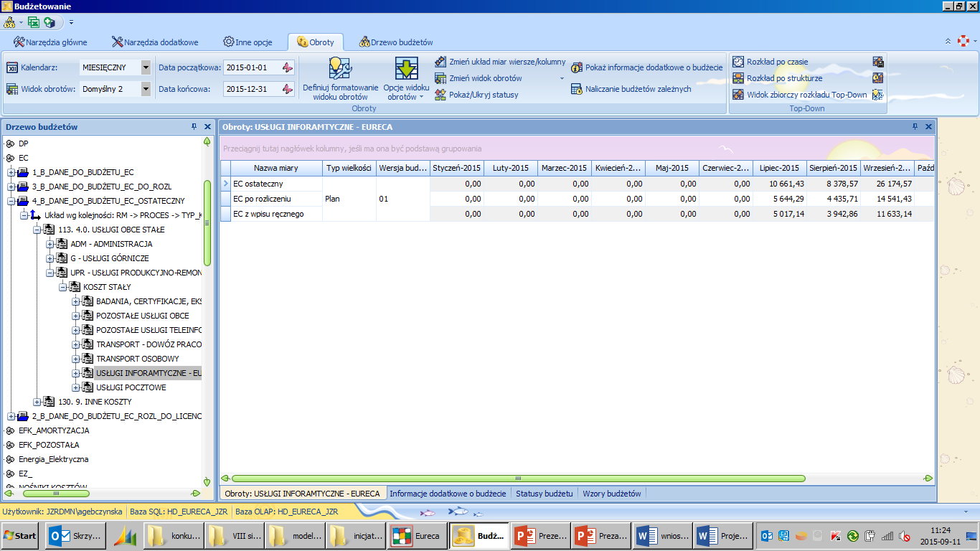
Task: Click the Windows Start button
Action: [20, 536]
